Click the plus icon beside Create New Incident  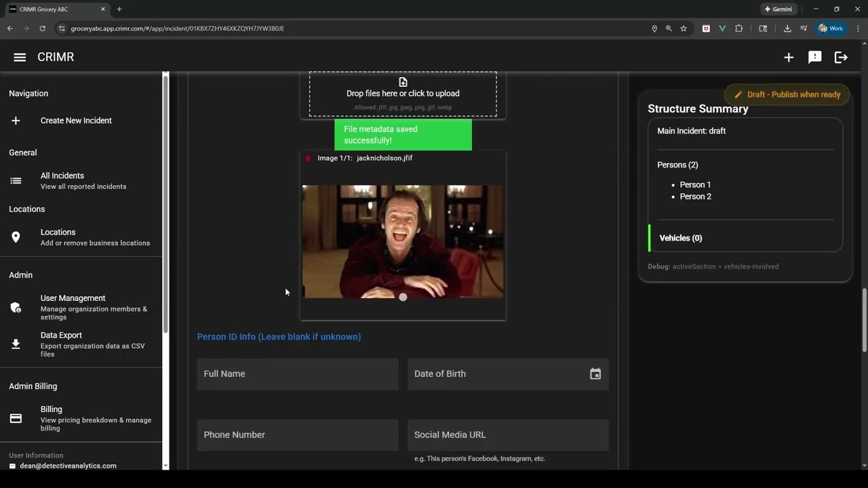16,121
